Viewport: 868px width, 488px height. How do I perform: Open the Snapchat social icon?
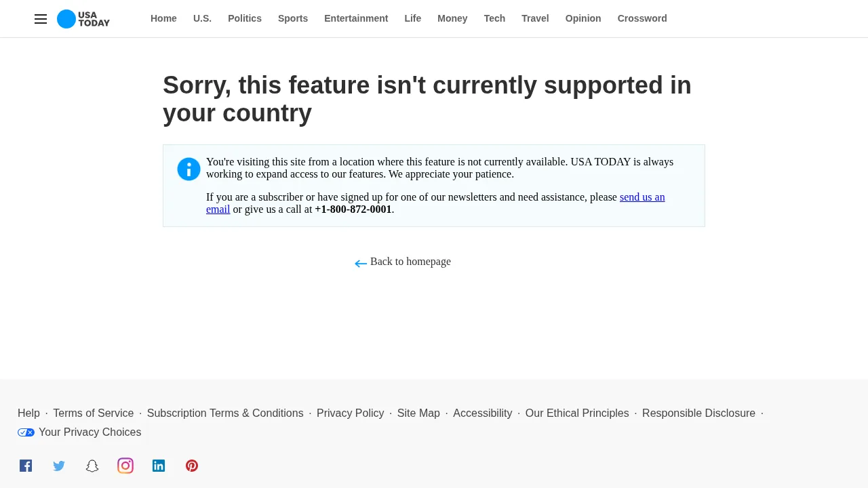(92, 466)
